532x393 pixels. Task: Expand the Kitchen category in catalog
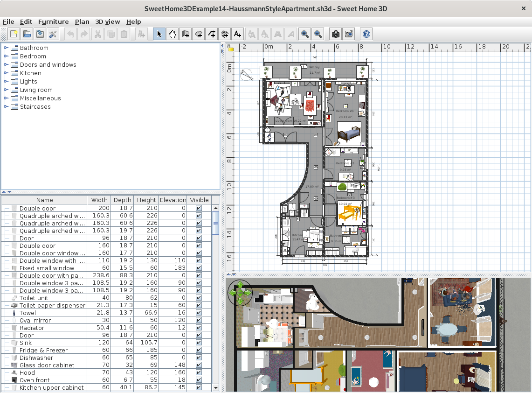[x=6, y=73]
